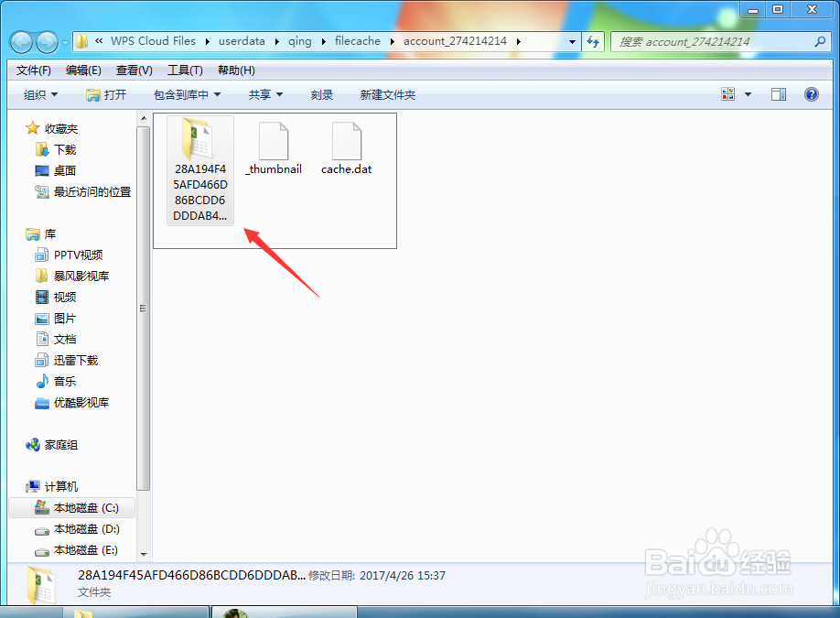Click the folder icon in the address bar
This screenshot has width=840, height=618.
coord(82,41)
